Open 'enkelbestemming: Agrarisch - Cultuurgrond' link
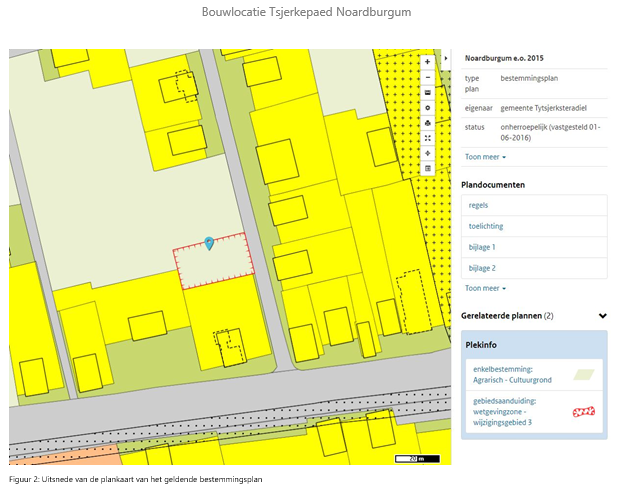Viewport: 620px width, 492px height. [x=512, y=375]
